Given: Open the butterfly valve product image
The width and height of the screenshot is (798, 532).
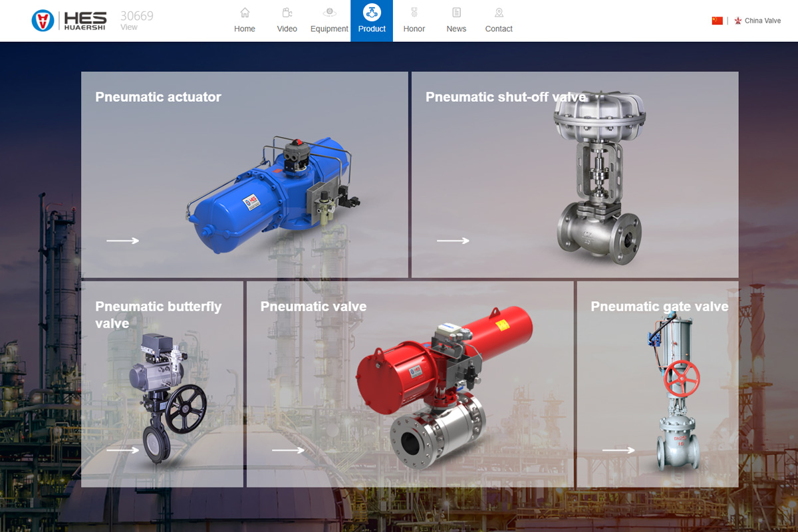Looking at the screenshot, I should coord(170,399).
